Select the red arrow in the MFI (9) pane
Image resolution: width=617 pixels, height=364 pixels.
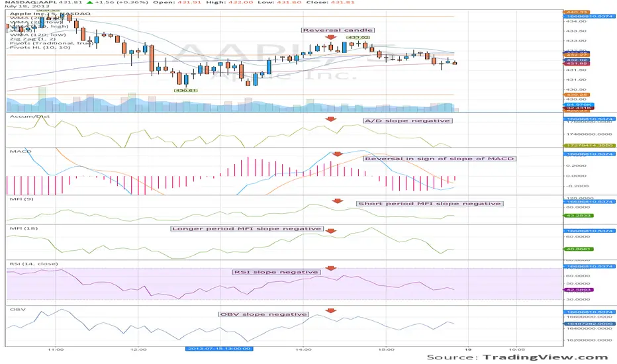(x=337, y=201)
